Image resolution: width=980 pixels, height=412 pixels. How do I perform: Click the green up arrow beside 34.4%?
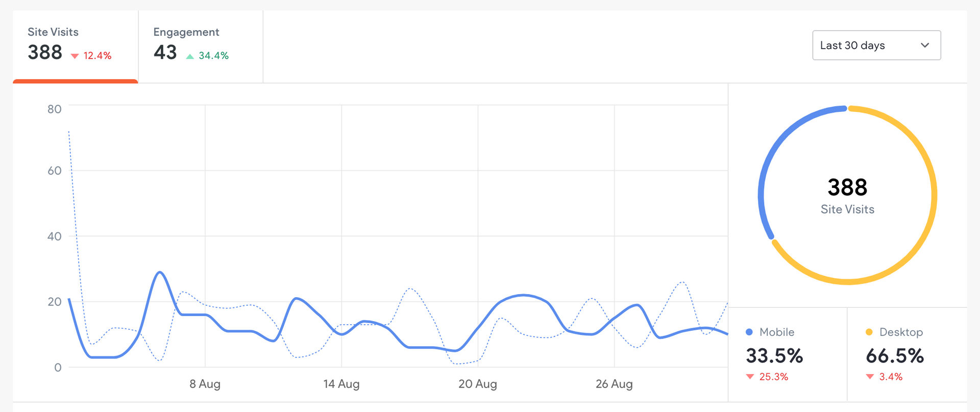tap(190, 56)
